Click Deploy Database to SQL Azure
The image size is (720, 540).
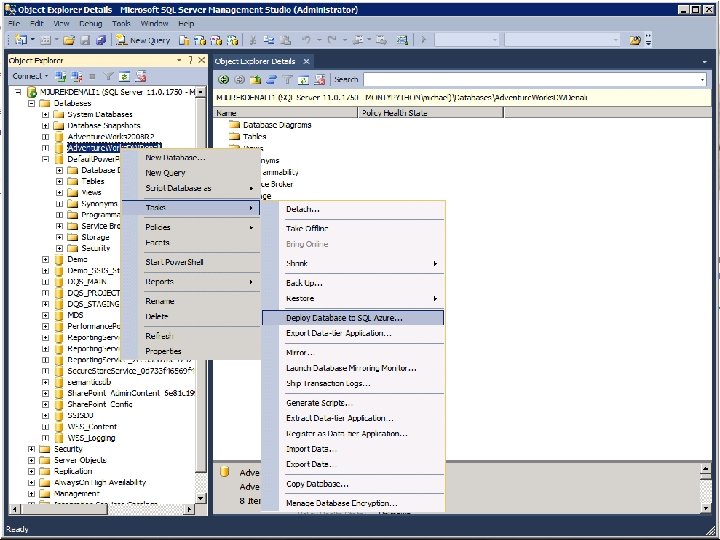(x=353, y=318)
